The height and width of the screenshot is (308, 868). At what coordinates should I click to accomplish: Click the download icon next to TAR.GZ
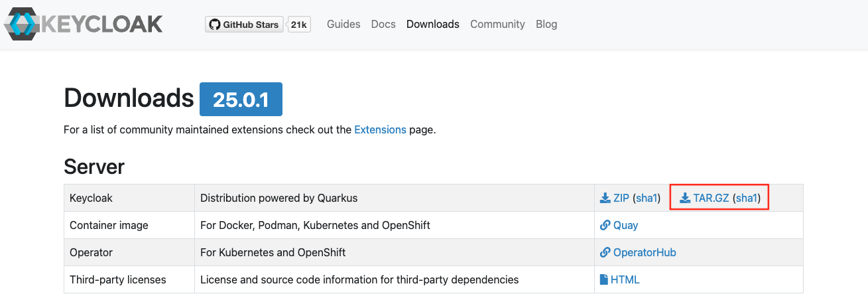pos(686,198)
